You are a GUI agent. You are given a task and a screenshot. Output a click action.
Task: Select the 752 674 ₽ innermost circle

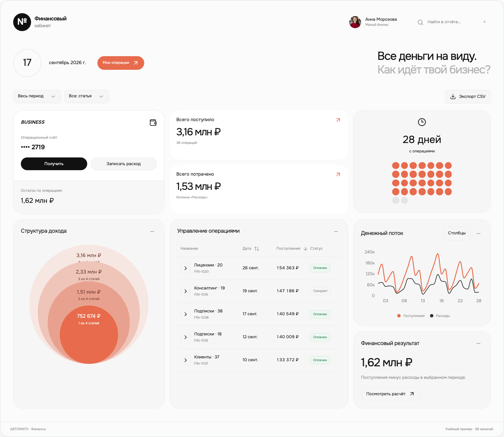(89, 335)
